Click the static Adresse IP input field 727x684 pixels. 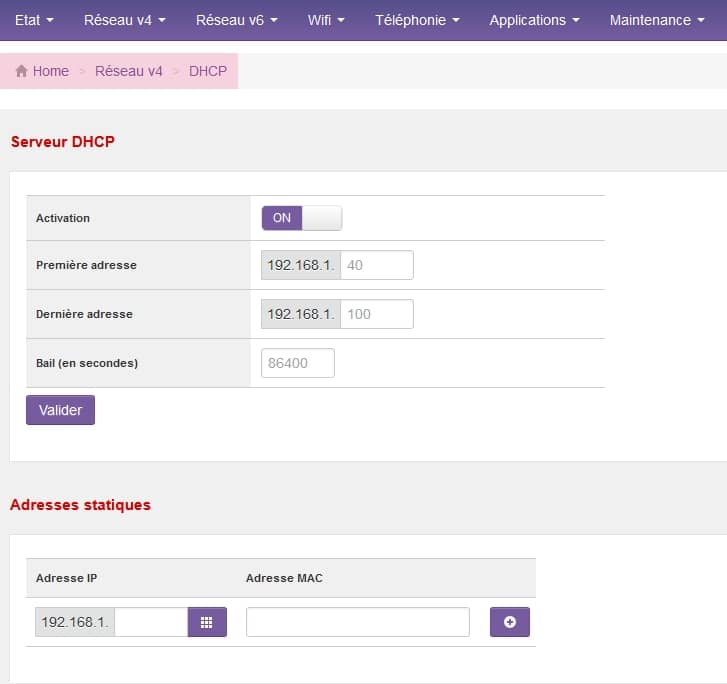(x=151, y=622)
